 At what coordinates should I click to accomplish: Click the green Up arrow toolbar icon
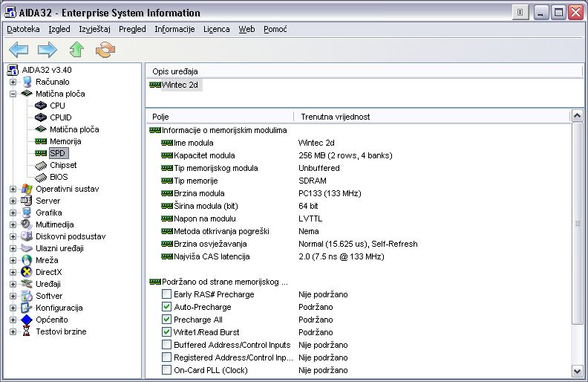[76, 50]
